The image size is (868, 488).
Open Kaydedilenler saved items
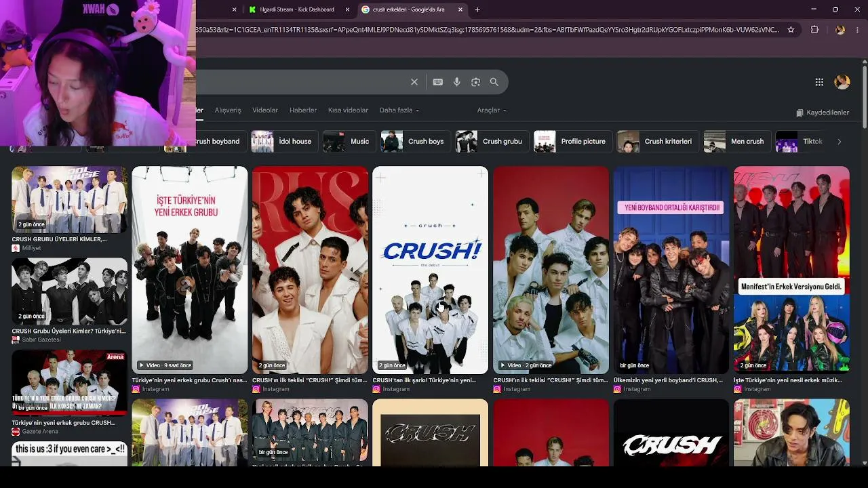click(823, 113)
